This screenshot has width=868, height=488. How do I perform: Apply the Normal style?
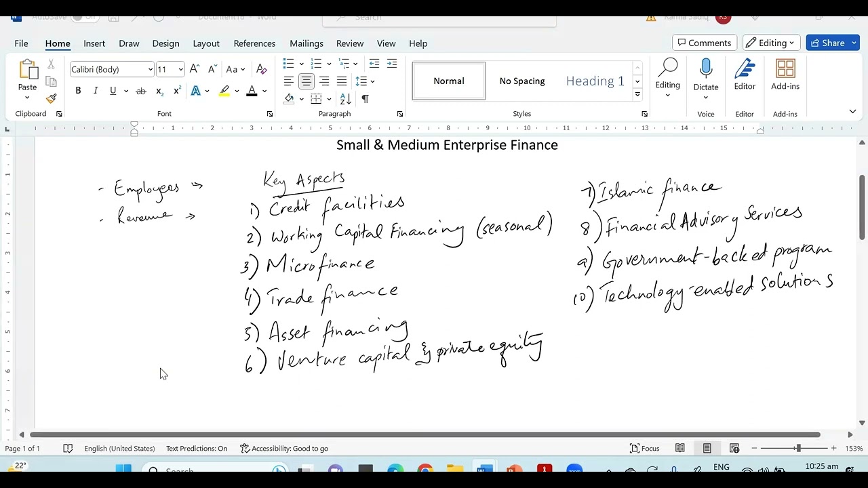[449, 81]
